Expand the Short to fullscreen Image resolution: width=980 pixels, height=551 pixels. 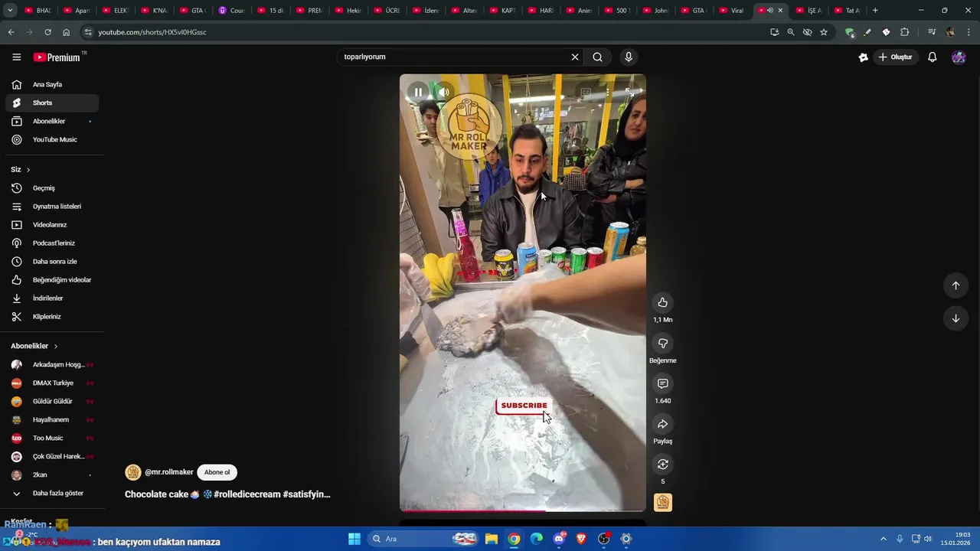pos(629,93)
